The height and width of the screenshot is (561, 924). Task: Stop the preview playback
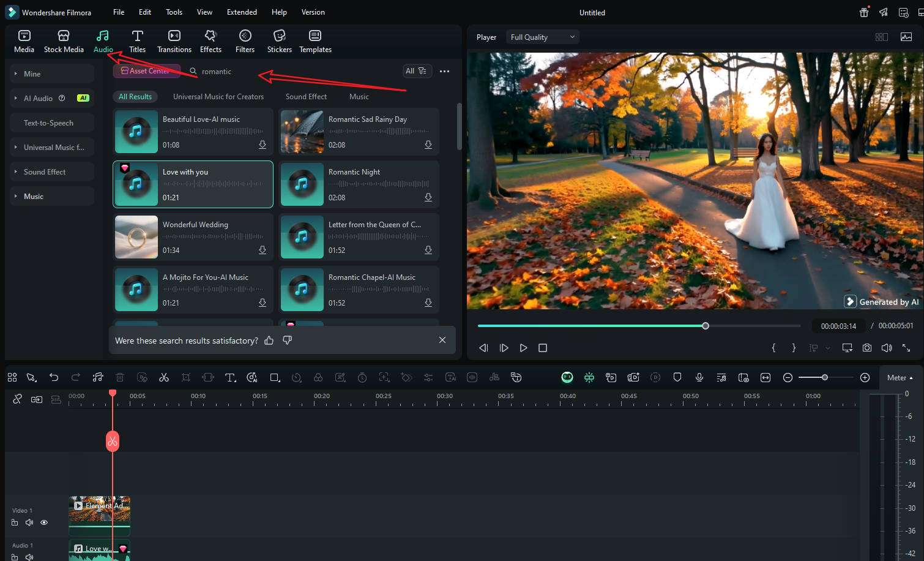click(x=542, y=348)
